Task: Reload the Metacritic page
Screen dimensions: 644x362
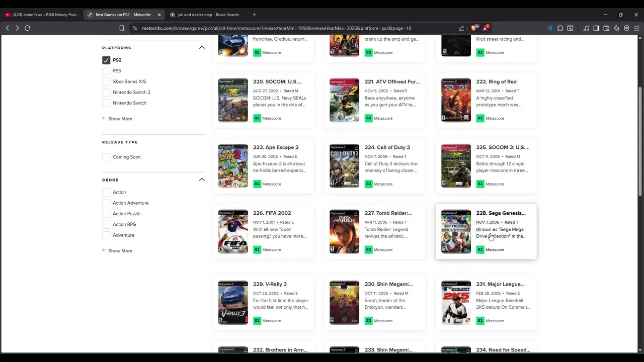Action: (x=28, y=28)
